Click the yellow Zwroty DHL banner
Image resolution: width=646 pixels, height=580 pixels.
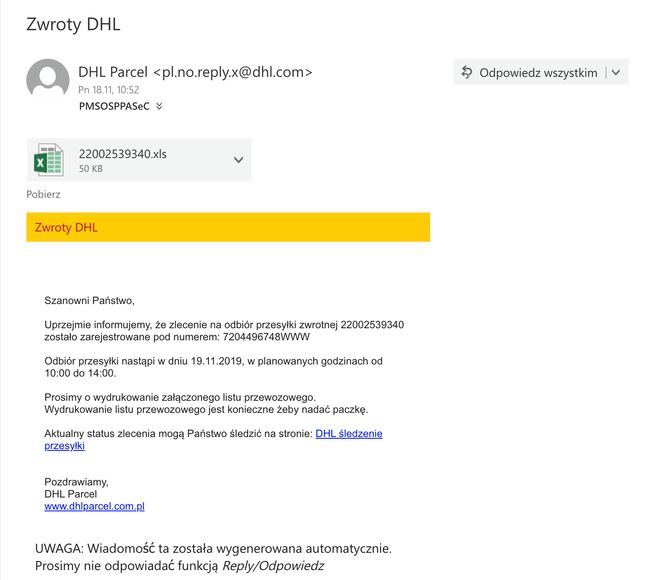click(228, 227)
